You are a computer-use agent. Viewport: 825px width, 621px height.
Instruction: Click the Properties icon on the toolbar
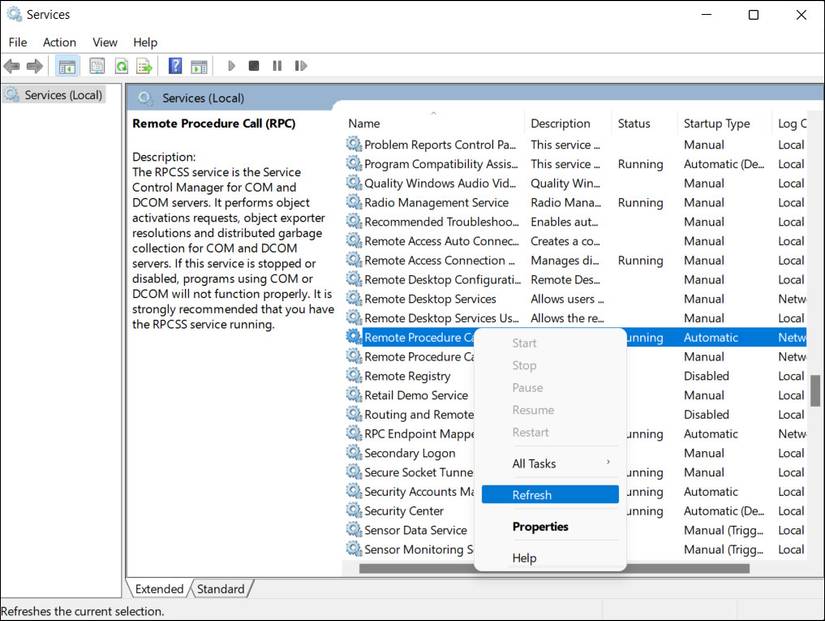96,66
